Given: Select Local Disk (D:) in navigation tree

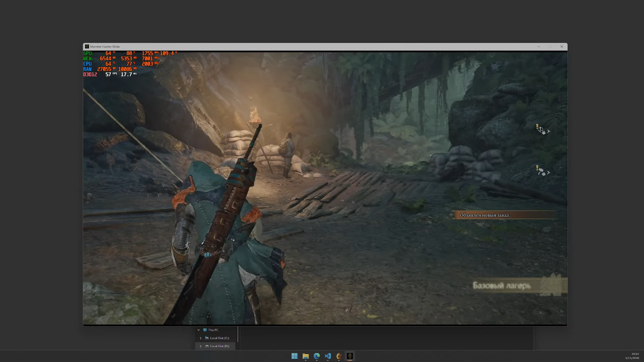Looking at the screenshot, I should (219, 346).
